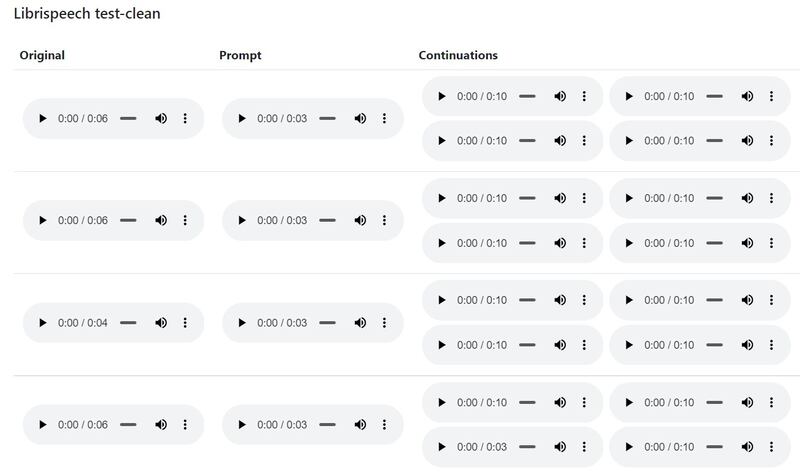The image size is (800, 474).
Task: Open more options for first row's Original audio
Action: coord(185,118)
